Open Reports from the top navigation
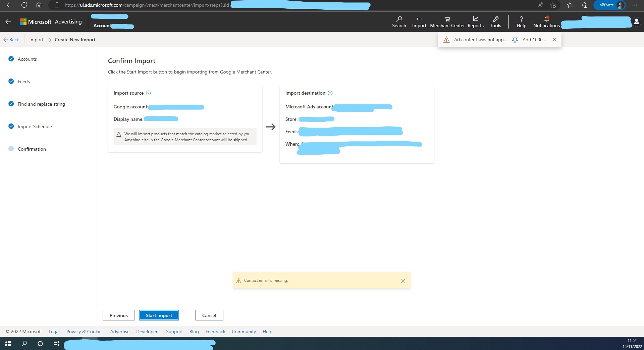Image resolution: width=644 pixels, height=350 pixels. click(x=476, y=22)
